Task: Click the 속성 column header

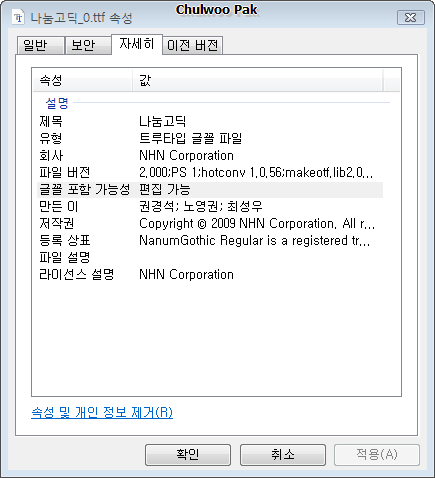Action: pyautogui.click(x=82, y=80)
